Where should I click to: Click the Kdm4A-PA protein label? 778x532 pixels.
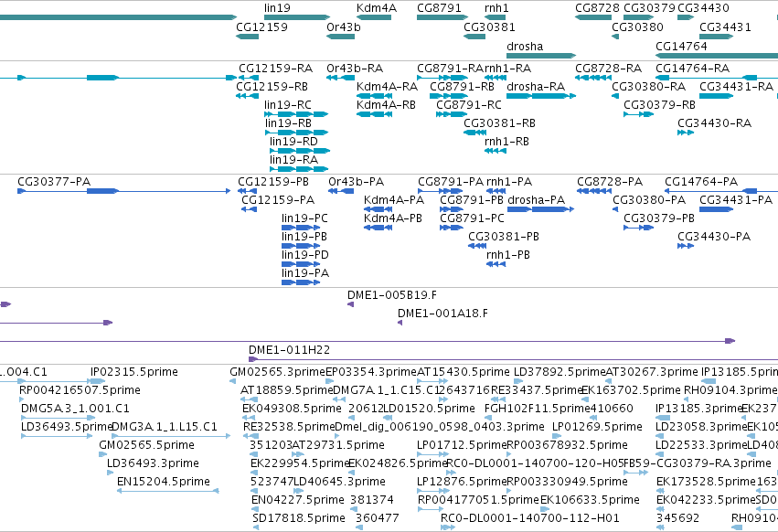(394, 200)
